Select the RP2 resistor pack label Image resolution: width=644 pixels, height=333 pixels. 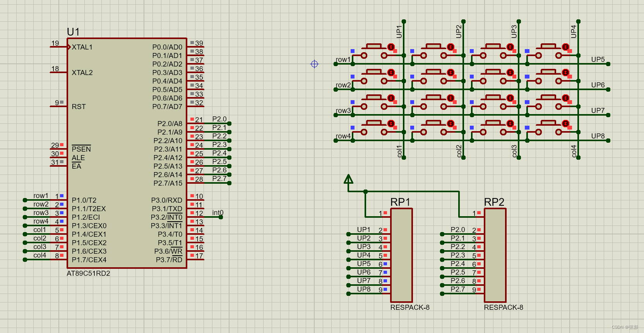[x=494, y=202]
